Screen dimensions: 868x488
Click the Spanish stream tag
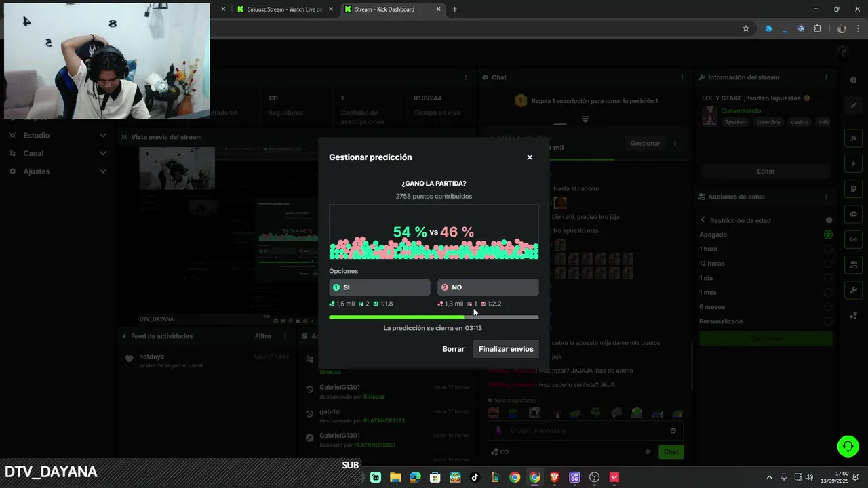[734, 122]
